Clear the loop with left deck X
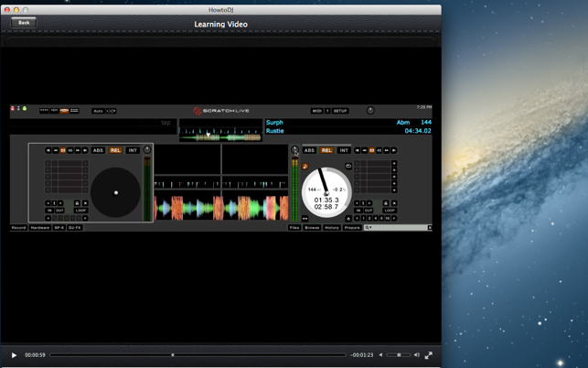This screenshot has width=588, height=368. (x=85, y=203)
